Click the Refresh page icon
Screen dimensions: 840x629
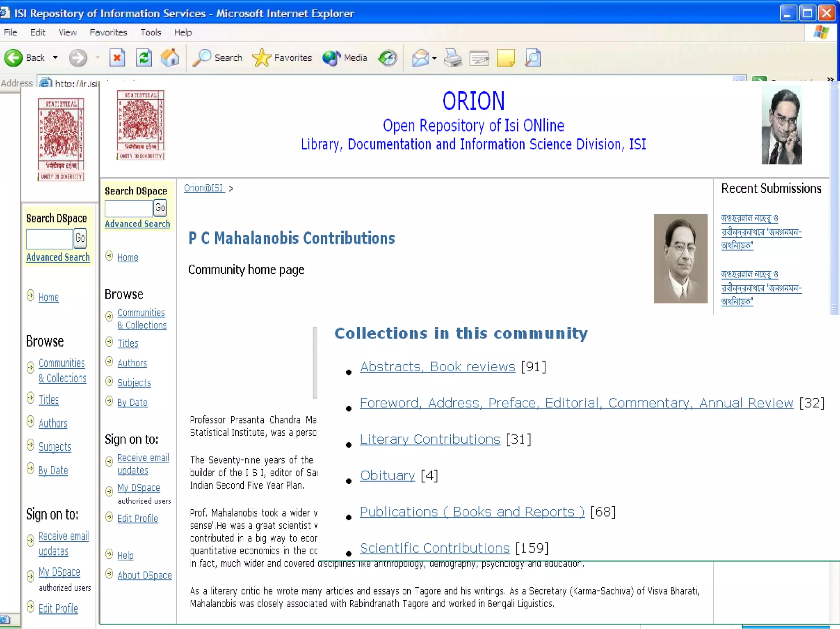click(144, 58)
